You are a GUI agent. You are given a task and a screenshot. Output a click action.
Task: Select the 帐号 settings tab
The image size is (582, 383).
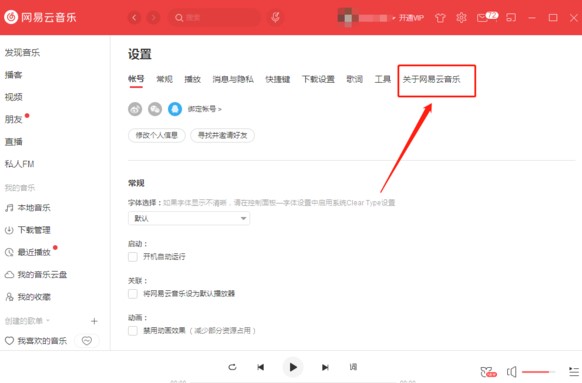coord(136,79)
